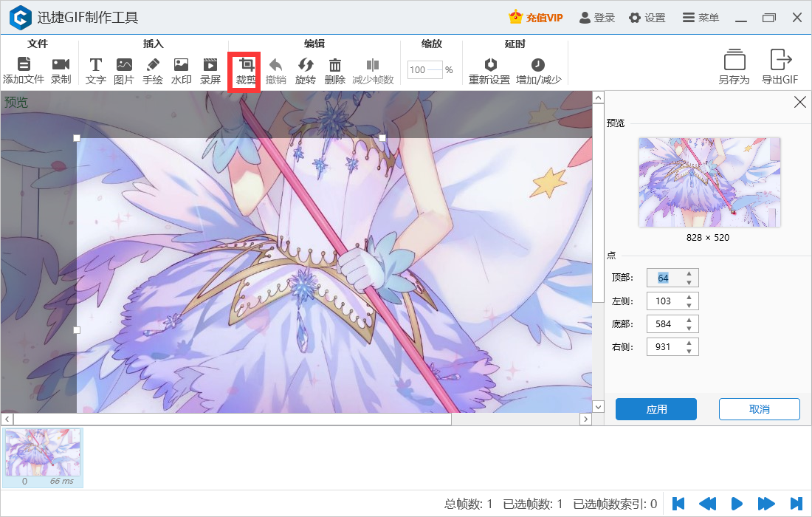Increase the 底部 bottom value
Viewport: 812px width, 517px height.
pos(689,320)
